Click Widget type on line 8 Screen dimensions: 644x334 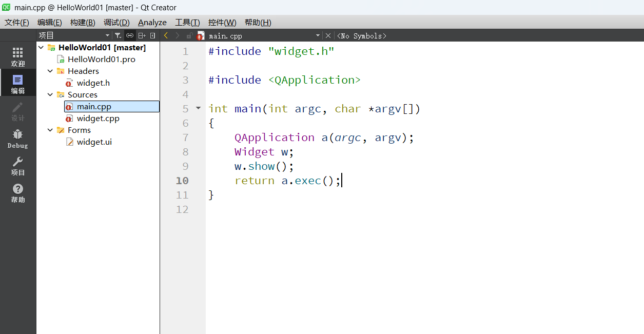pos(255,152)
